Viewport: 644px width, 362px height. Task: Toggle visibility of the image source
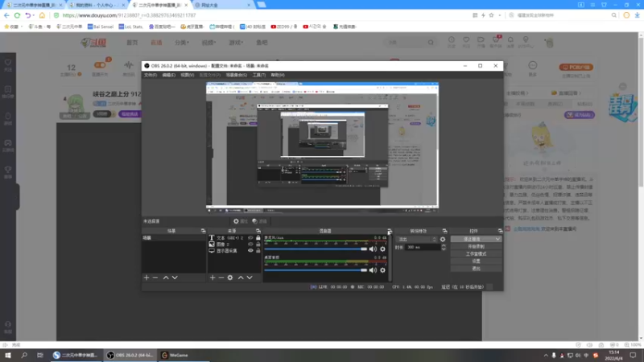(250, 245)
